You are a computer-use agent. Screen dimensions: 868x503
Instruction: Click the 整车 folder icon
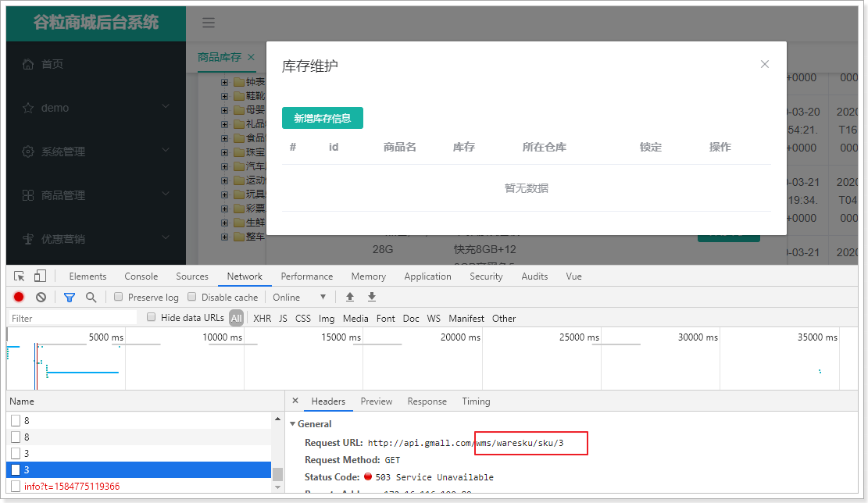click(238, 237)
